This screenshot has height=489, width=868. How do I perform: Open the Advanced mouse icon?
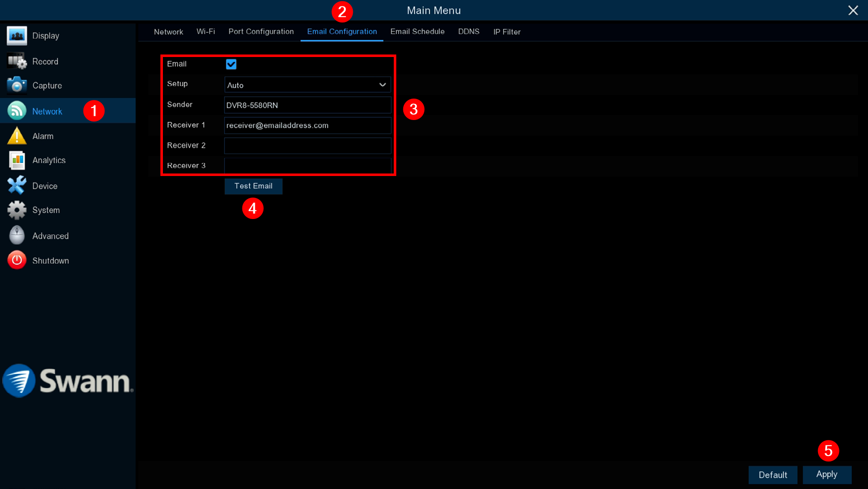[x=16, y=235]
